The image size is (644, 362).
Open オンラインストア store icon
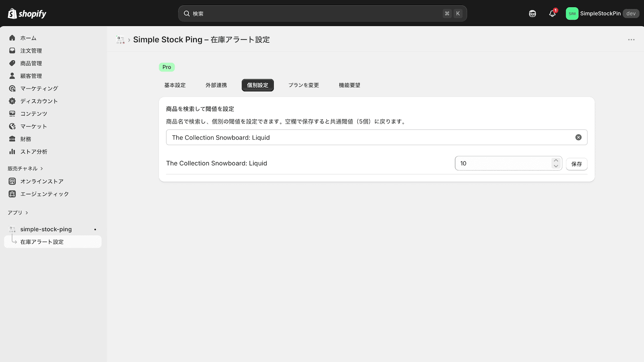click(12, 181)
